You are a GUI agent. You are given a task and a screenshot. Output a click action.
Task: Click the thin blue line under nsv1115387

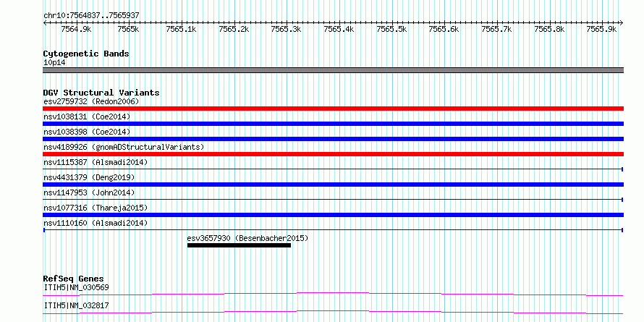[x=334, y=169]
